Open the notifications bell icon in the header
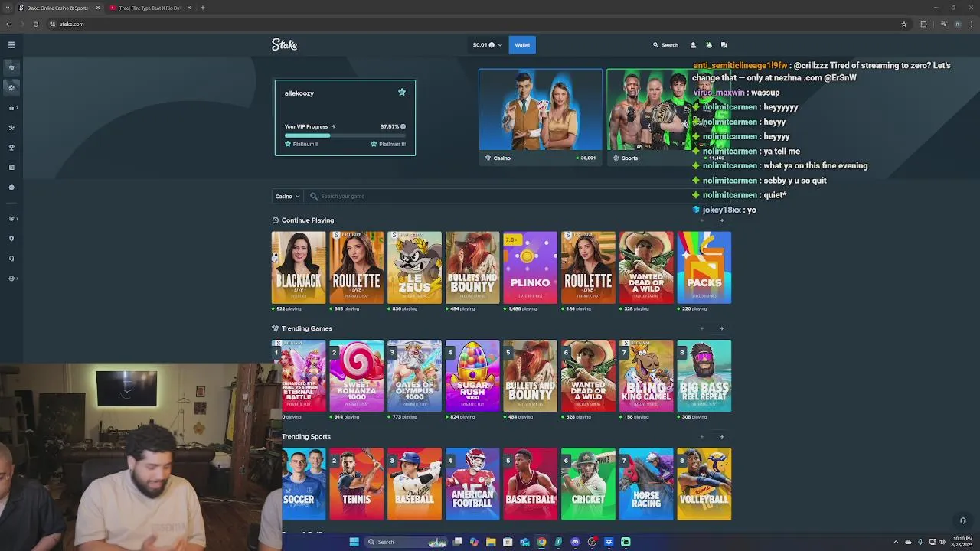The width and height of the screenshot is (980, 551). (x=708, y=45)
